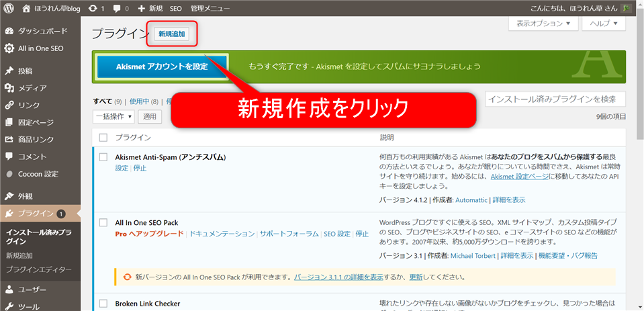Open the 一括操作 bulk action dropdown
Viewport: 644px width, 311px height.
(113, 117)
